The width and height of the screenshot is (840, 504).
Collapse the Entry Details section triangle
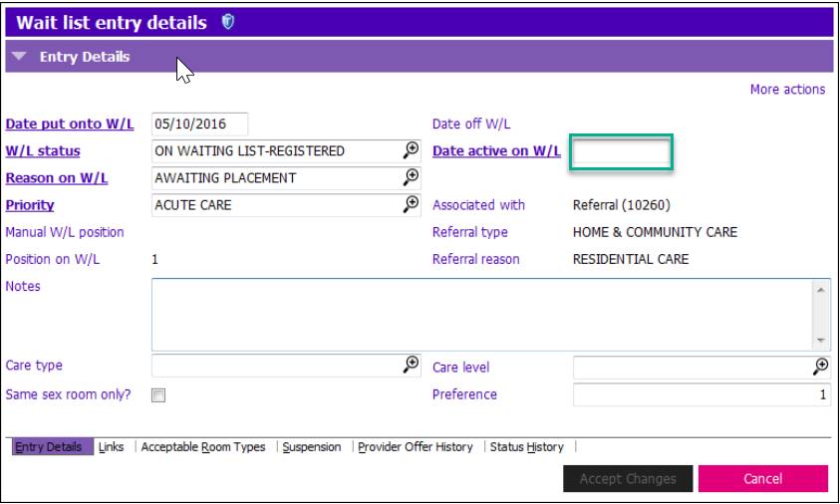[x=19, y=56]
